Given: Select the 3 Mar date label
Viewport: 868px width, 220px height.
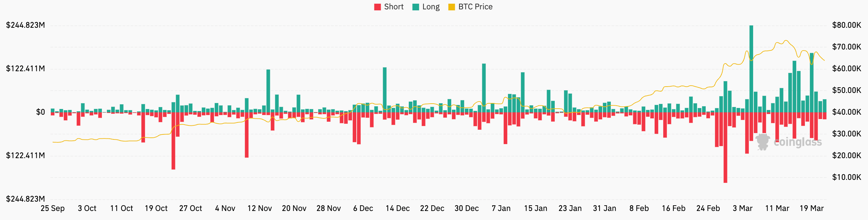Looking at the screenshot, I should pyautogui.click(x=742, y=209).
